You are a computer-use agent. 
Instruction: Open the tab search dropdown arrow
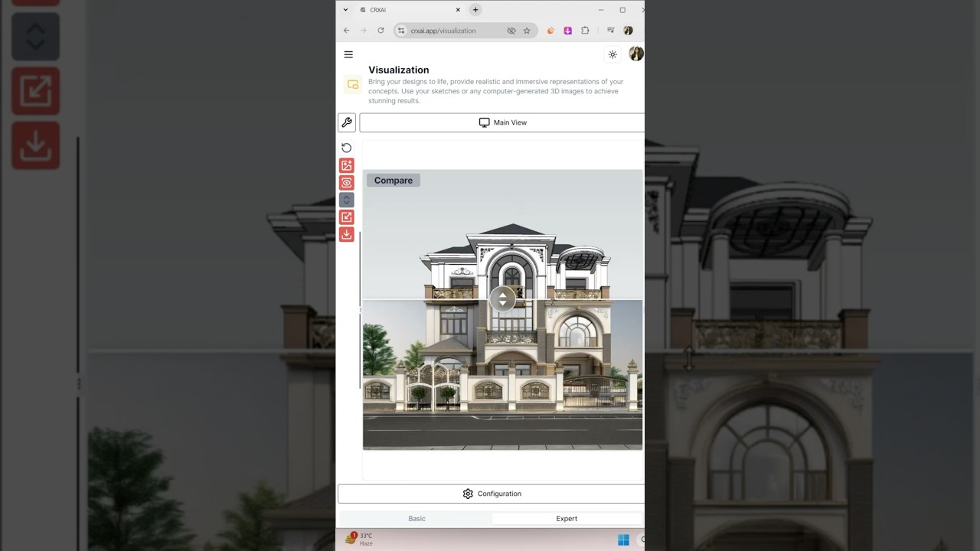[x=345, y=10]
